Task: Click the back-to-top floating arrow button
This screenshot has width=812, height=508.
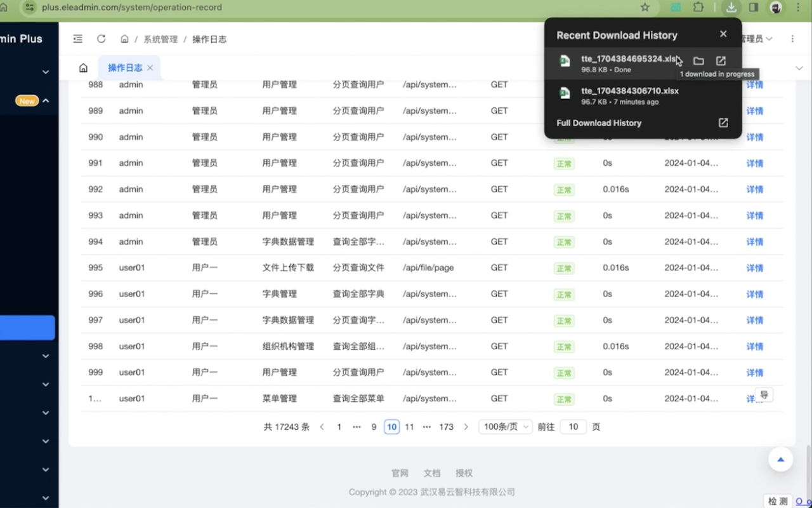Action: (x=780, y=459)
